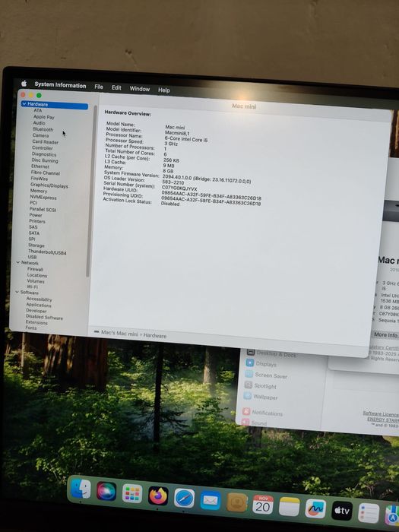The width and height of the screenshot is (399, 532).
Task: Open Spotlight in System Settings sidebar
Action: [260, 386]
